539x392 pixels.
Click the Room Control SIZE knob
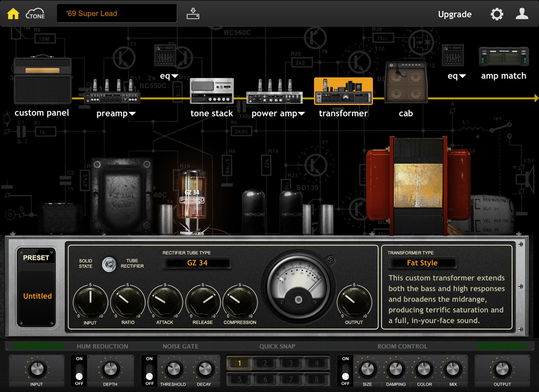pos(367,369)
